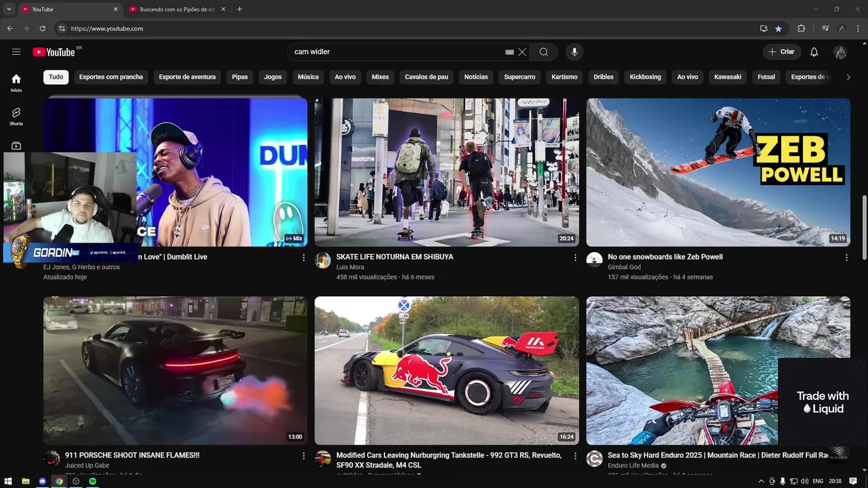This screenshot has height=488, width=868.
Task: Click the install app icon in the address bar
Action: [x=764, y=28]
